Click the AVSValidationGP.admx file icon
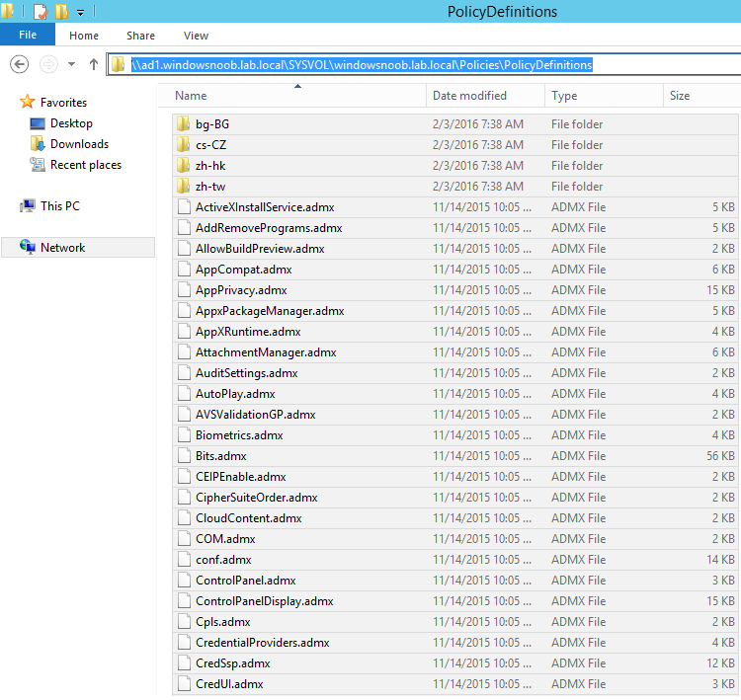Image resolution: width=741 pixels, height=700 pixels. coord(184,415)
